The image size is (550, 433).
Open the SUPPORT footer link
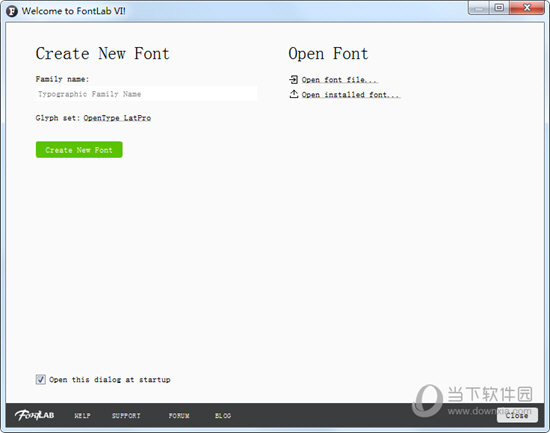click(x=126, y=415)
